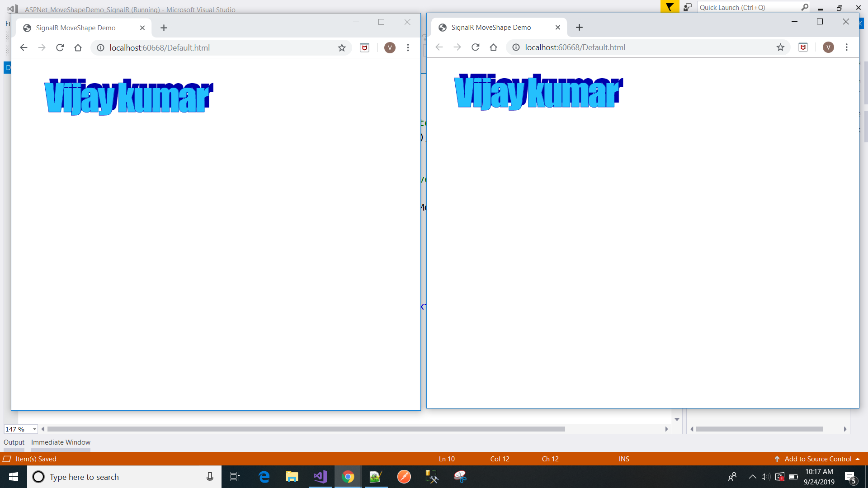Open Microsoft Edge from taskbar
The height and width of the screenshot is (488, 868).
[264, 477]
